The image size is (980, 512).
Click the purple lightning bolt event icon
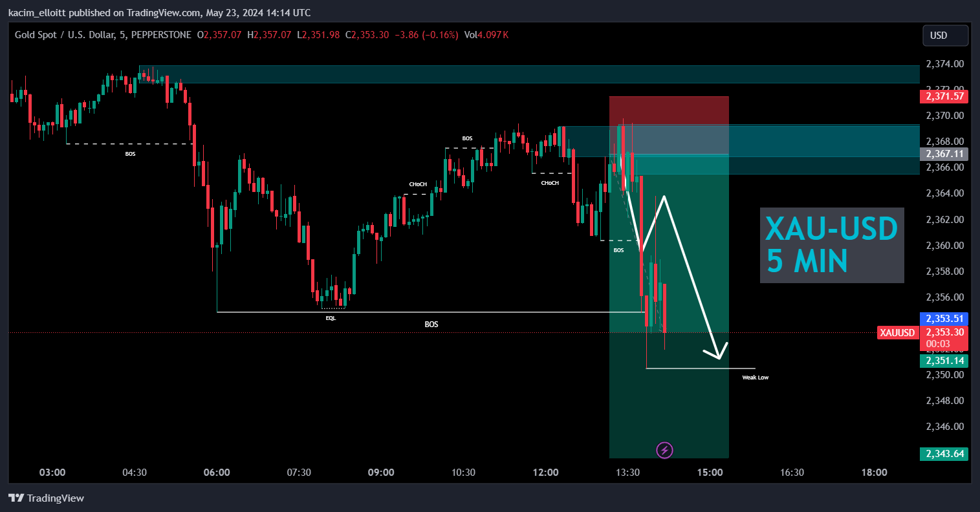665,450
